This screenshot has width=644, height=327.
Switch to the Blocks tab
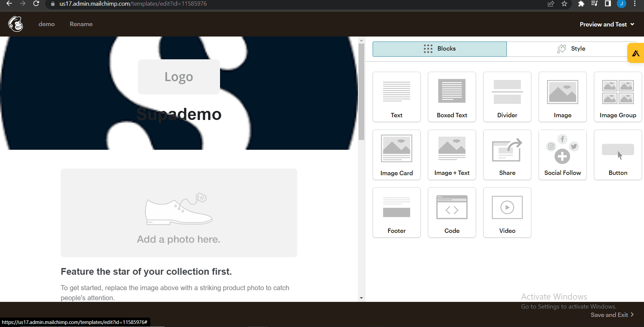click(439, 49)
